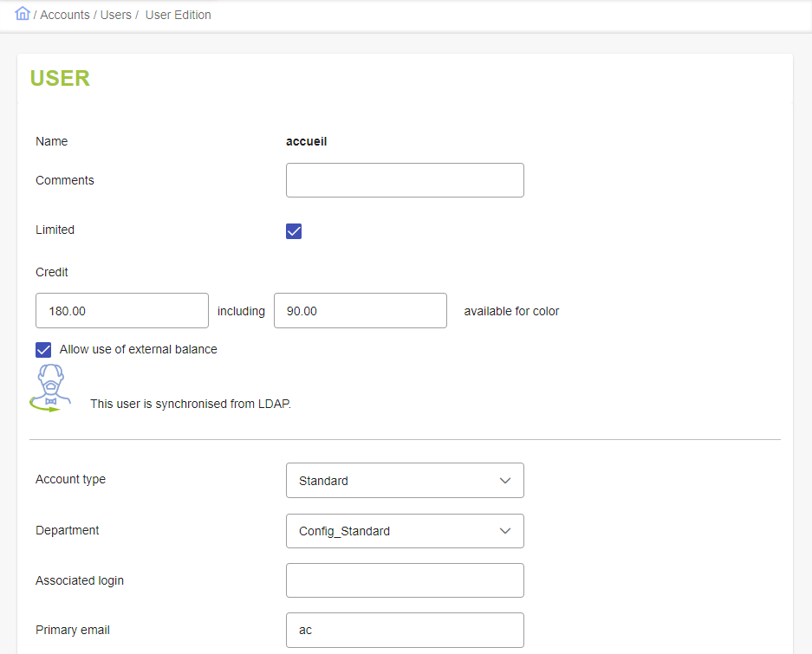Go to Accounts in the breadcrumb
This screenshot has height=654, width=812.
pos(65,15)
